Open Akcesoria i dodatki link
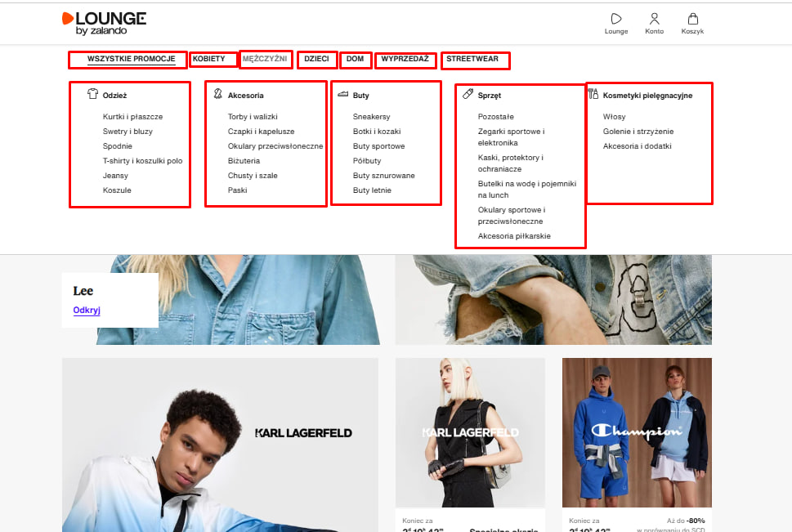Viewport: 792px width, 532px height. [x=638, y=146]
